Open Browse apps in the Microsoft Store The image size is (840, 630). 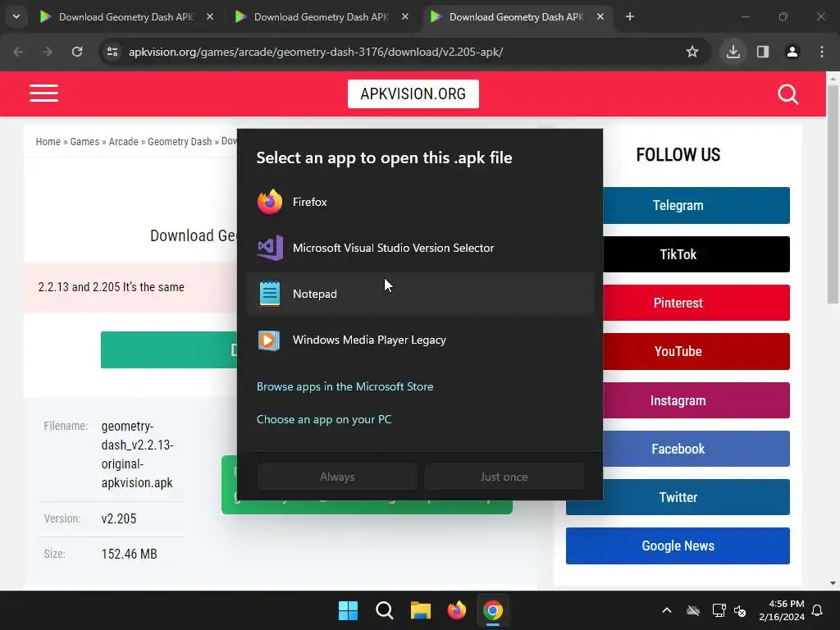tap(345, 386)
